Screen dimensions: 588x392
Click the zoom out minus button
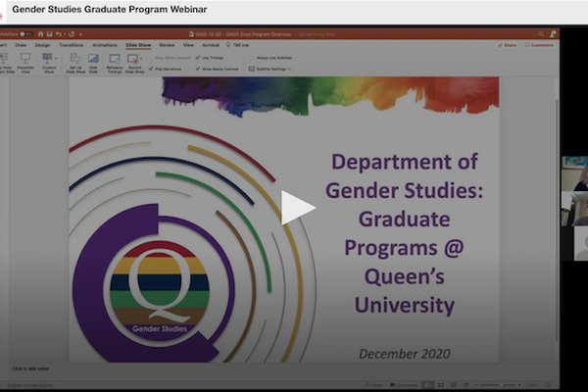tap(476, 385)
